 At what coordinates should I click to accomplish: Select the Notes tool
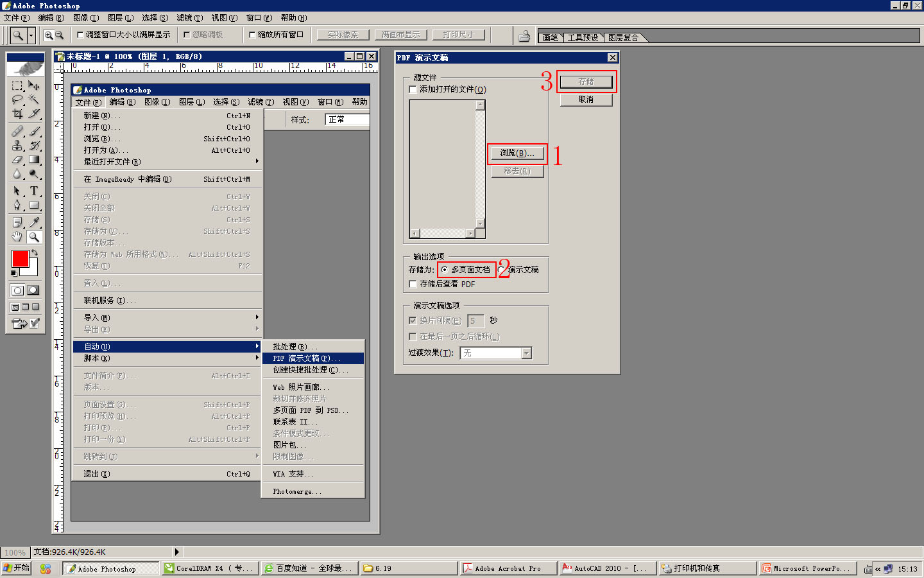(x=17, y=222)
